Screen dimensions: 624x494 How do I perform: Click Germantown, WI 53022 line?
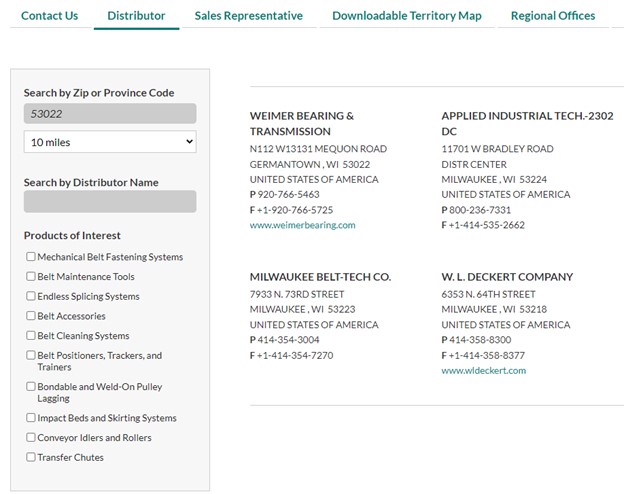[x=310, y=164]
